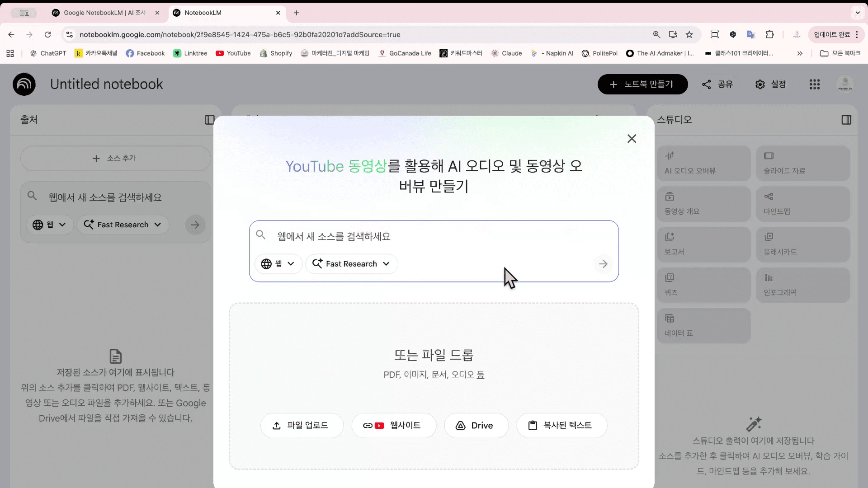
Task: Reload the current page
Action: coord(47,35)
